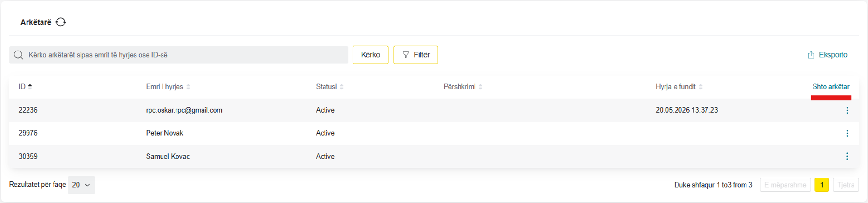Go to the Tjetra next page
Viewport: 868px width, 203px height.
(x=846, y=185)
